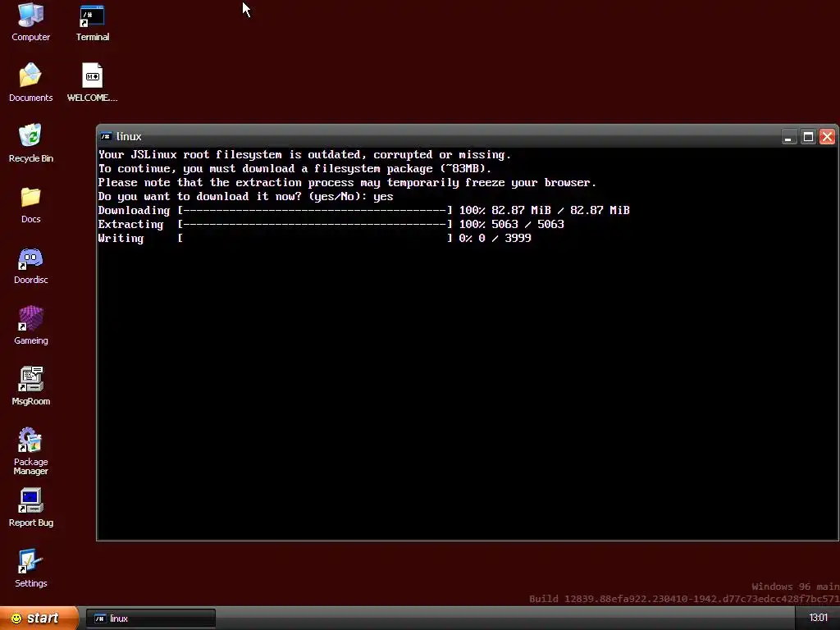The width and height of the screenshot is (840, 630).
Task: Minimize the linux terminal window
Action: (788, 137)
